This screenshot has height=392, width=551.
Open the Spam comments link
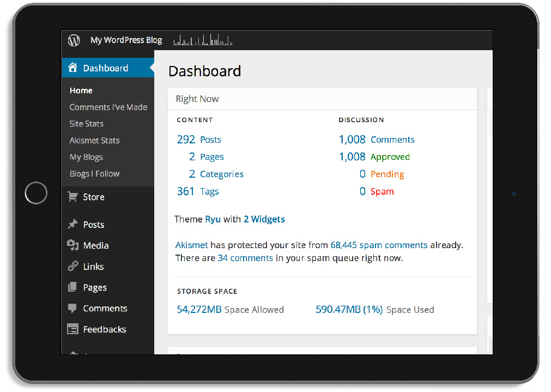[382, 191]
